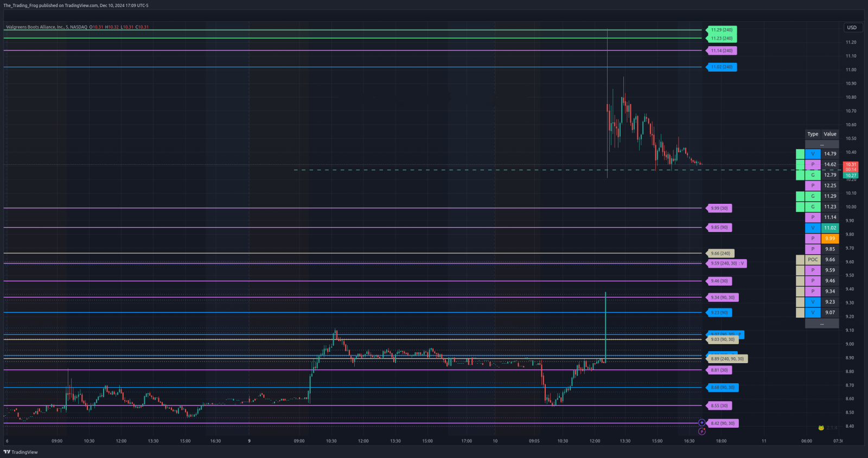The width and height of the screenshot is (868, 458).
Task: Click the 9.85 value cell in the table
Action: tap(830, 249)
